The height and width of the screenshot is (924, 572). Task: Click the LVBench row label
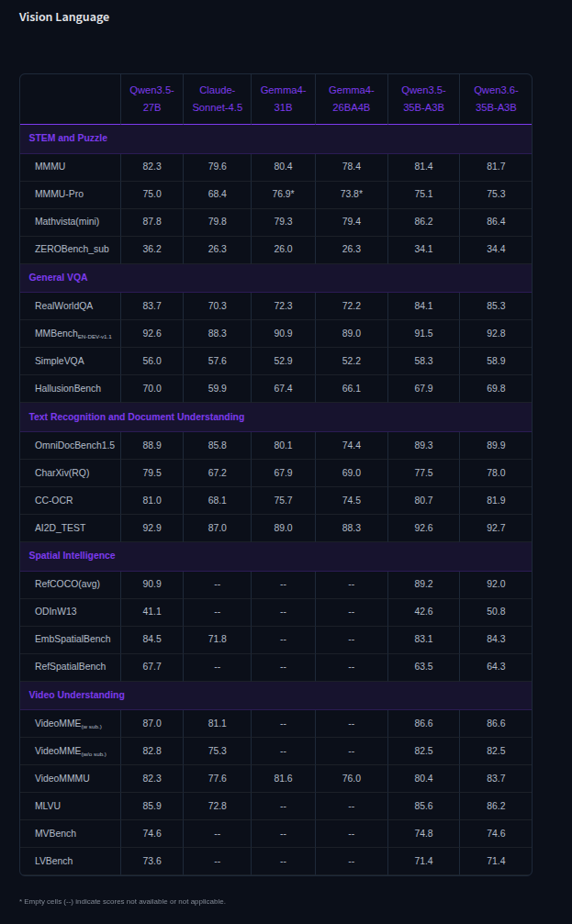[x=53, y=862]
